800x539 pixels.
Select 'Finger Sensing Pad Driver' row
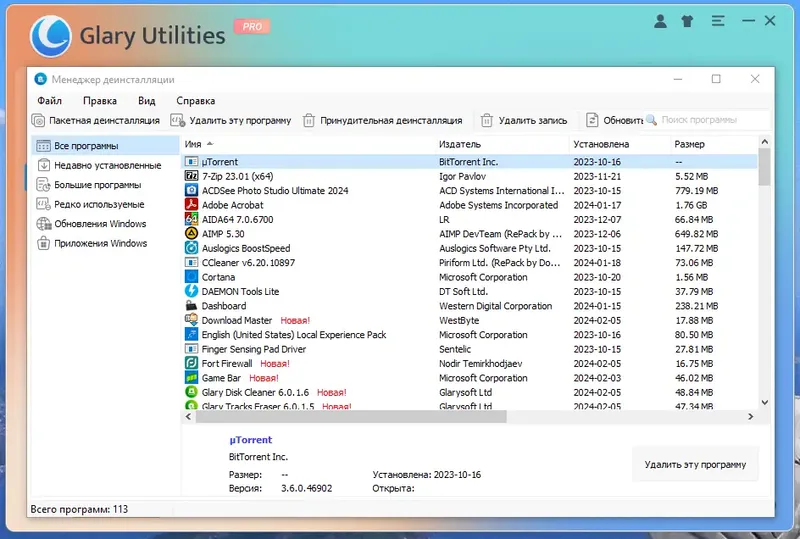[469, 349]
